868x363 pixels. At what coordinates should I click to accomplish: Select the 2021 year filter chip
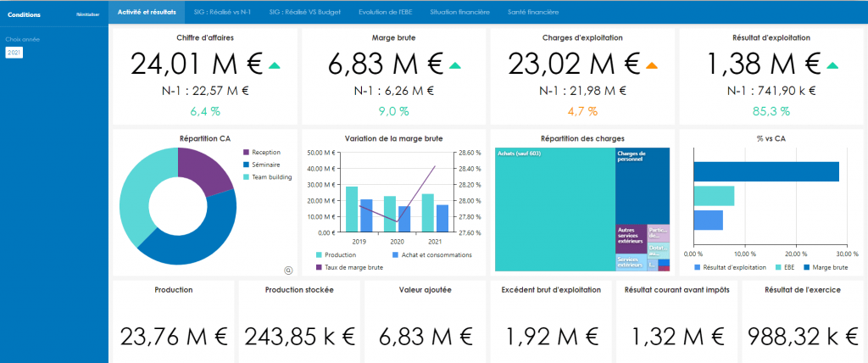14,53
